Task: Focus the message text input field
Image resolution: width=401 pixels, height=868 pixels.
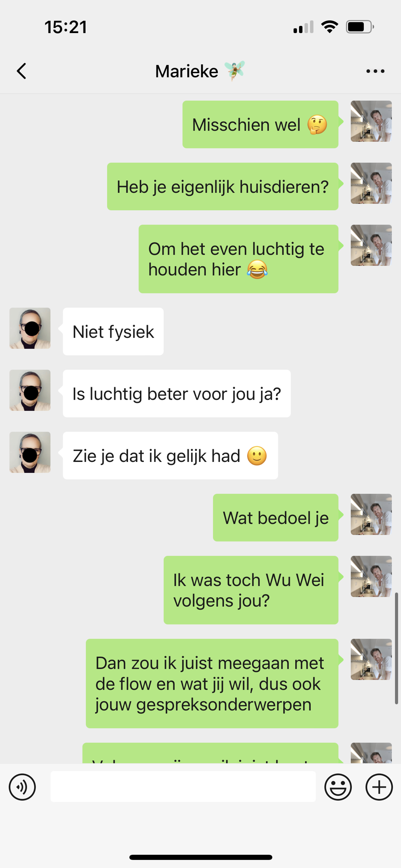Action: (183, 787)
